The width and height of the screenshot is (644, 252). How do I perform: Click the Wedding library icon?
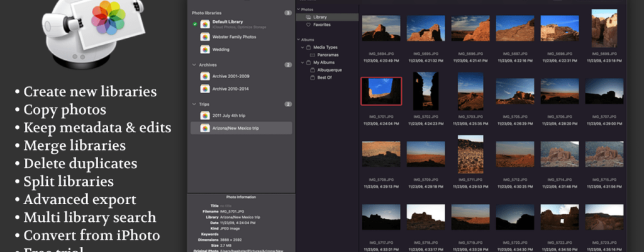pos(205,49)
